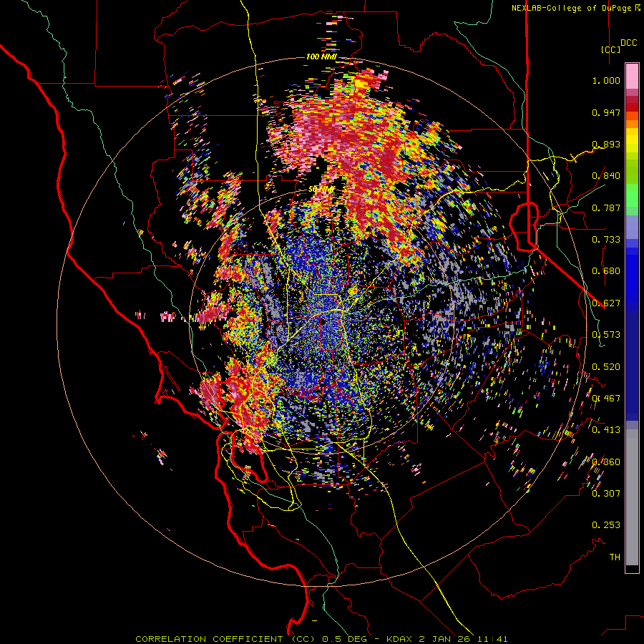Click the [CC] label above the color scale
This screenshot has height=644, width=644.
(x=611, y=49)
